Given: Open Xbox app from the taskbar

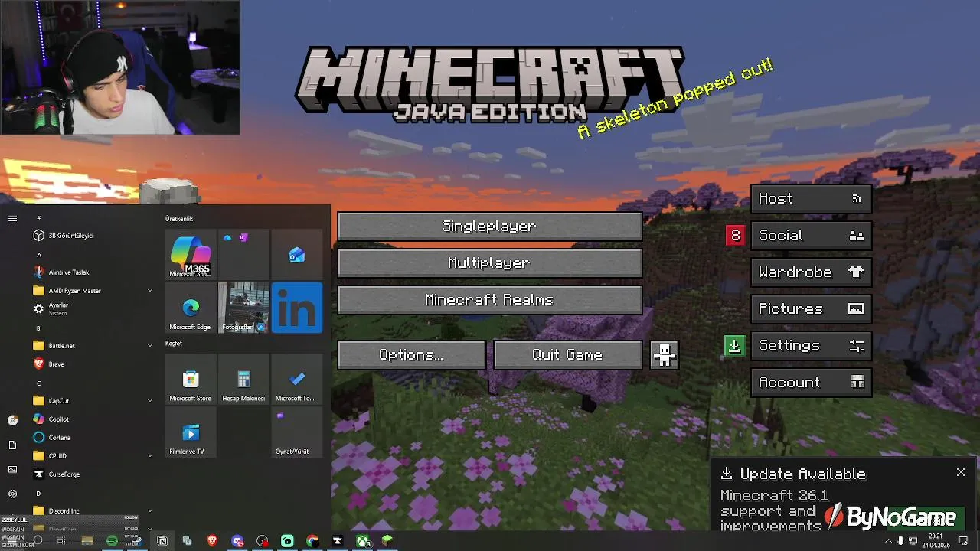Looking at the screenshot, I should pyautogui.click(x=362, y=541).
